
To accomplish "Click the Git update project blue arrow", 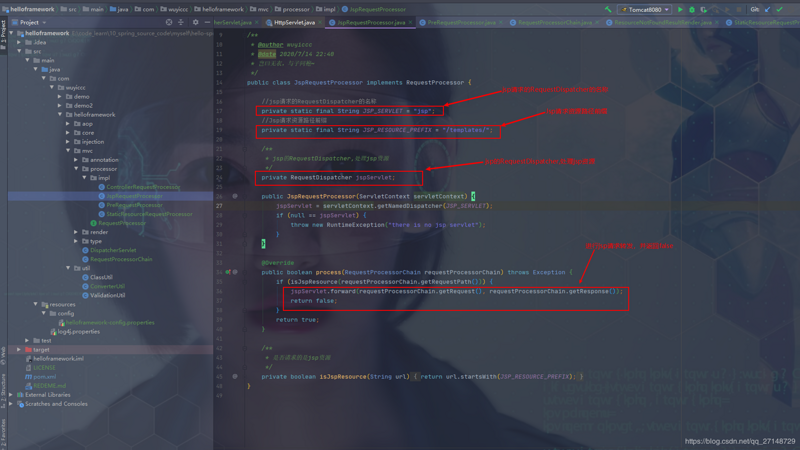I will point(767,9).
